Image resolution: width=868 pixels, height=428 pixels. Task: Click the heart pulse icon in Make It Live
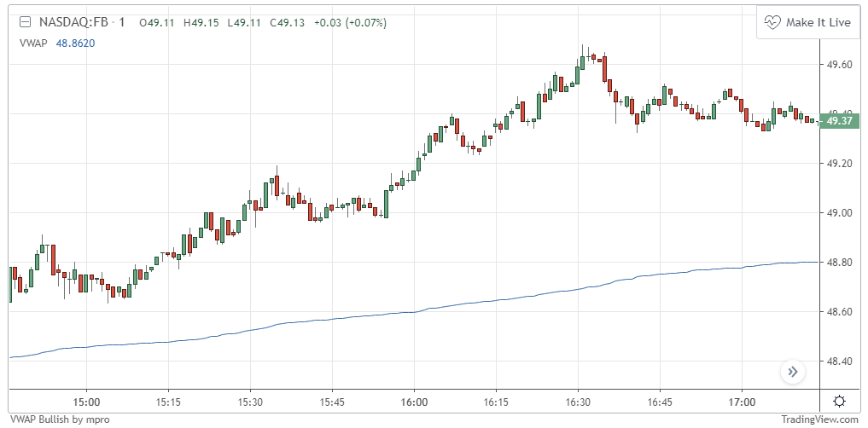pos(773,22)
